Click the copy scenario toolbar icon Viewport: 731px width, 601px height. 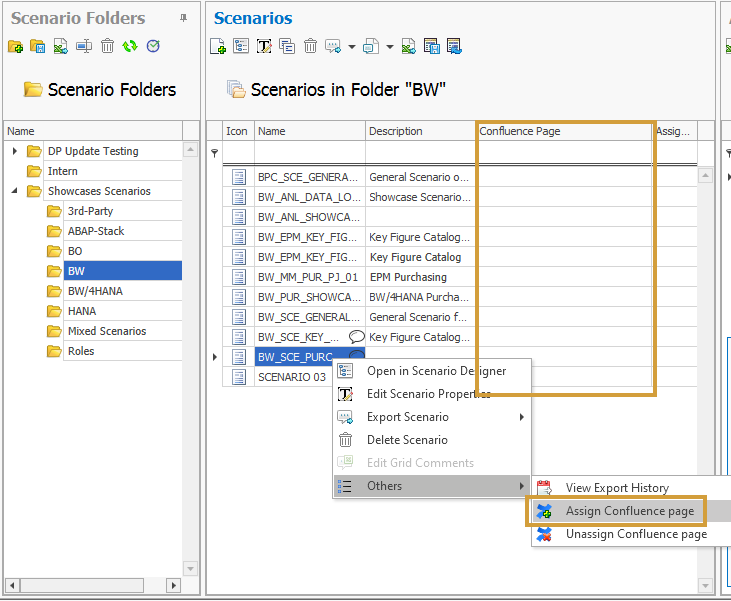pos(287,46)
